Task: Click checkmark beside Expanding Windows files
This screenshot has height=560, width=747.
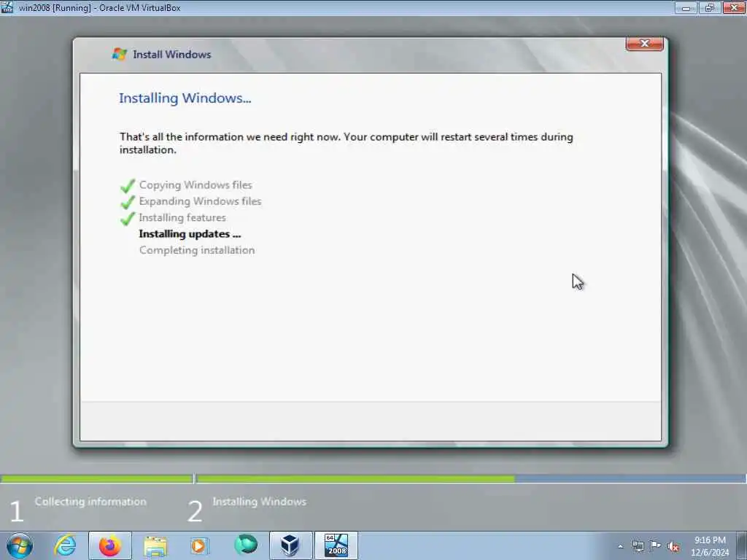Action: point(128,202)
